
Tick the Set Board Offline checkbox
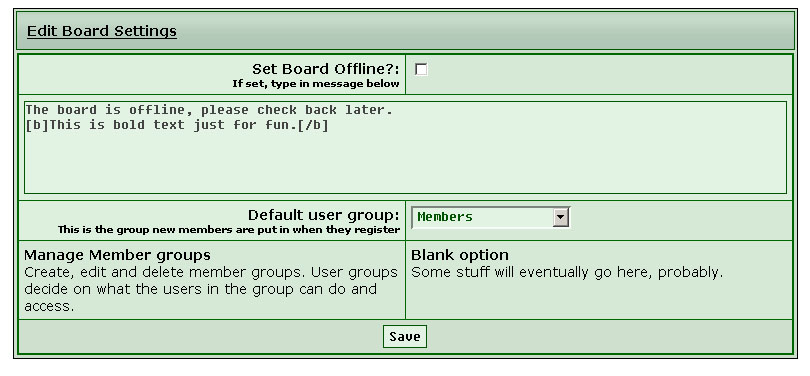coord(421,69)
